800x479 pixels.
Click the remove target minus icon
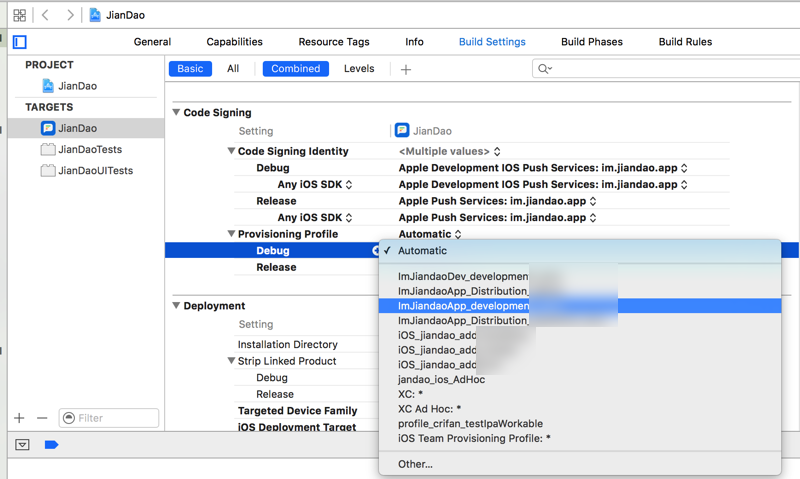click(x=42, y=418)
